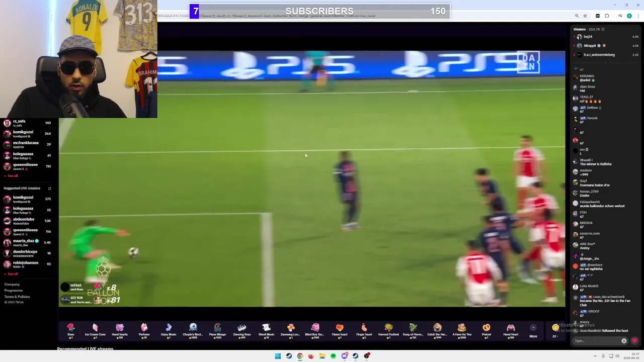Send the Ice Cream Cone gift
This screenshot has width=644, height=362.
click(95, 330)
